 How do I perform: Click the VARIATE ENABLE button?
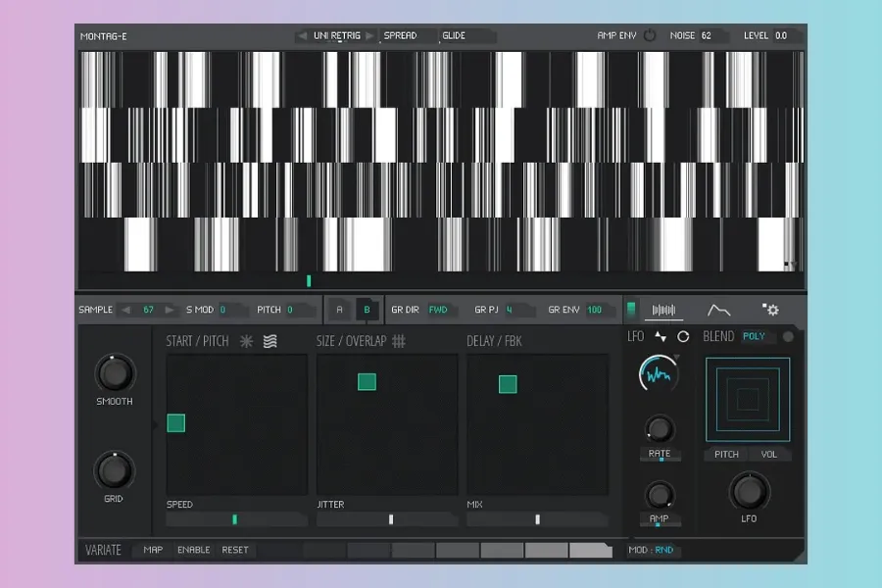click(193, 550)
